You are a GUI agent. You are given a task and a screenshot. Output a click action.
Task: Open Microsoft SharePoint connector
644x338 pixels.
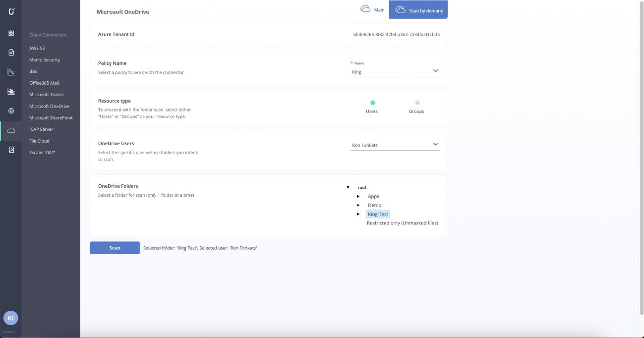click(x=51, y=118)
